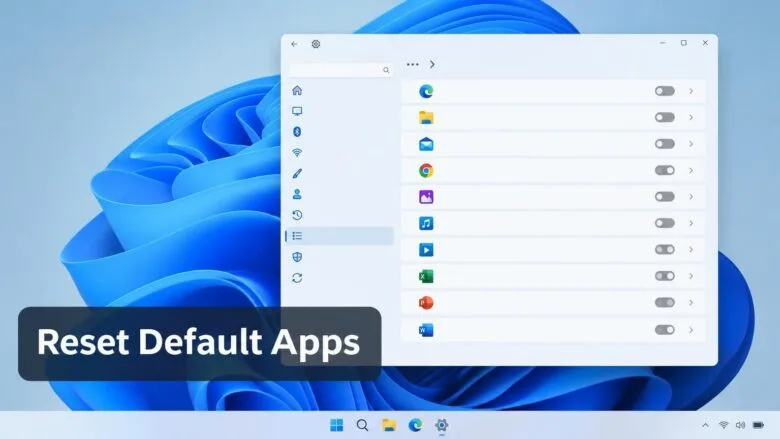The image size is (780, 439).
Task: Select the System display icon in sidebar
Action: click(297, 111)
